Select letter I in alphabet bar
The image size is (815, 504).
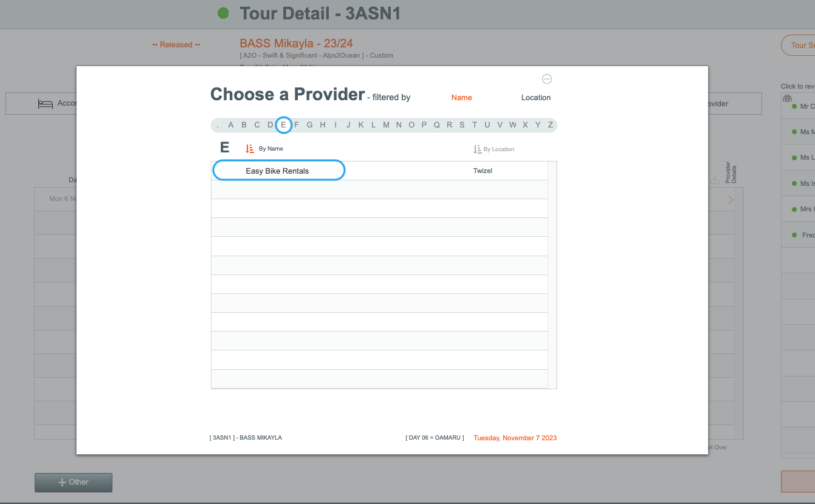(335, 125)
